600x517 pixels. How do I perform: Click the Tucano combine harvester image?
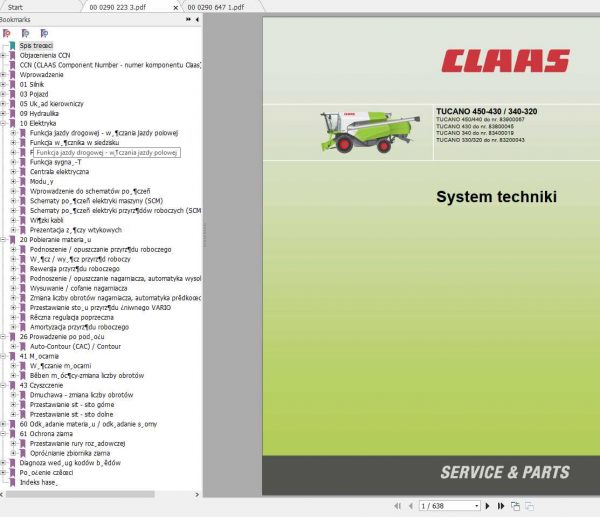[370, 132]
